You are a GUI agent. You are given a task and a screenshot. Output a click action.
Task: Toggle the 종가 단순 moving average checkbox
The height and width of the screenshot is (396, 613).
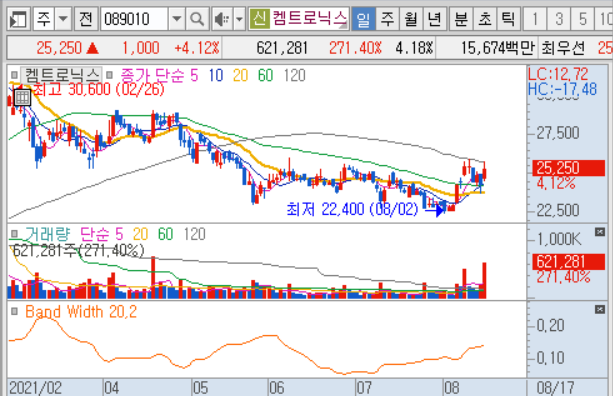click(x=109, y=74)
